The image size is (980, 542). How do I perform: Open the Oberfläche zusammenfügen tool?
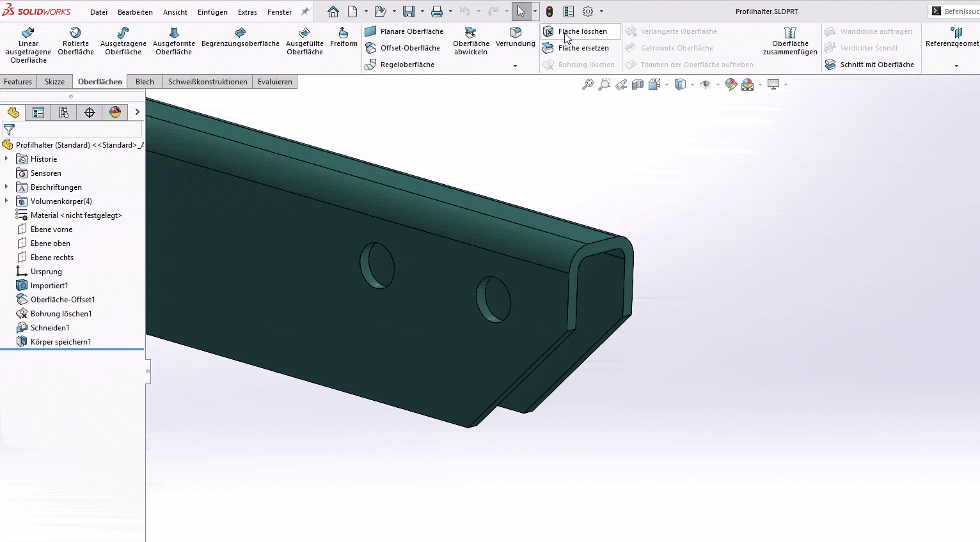click(x=790, y=41)
